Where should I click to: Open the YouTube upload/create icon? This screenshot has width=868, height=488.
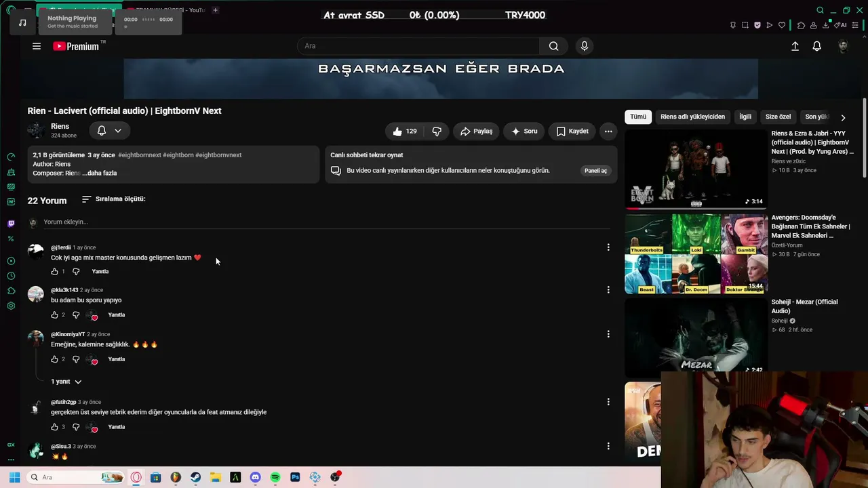[795, 46]
